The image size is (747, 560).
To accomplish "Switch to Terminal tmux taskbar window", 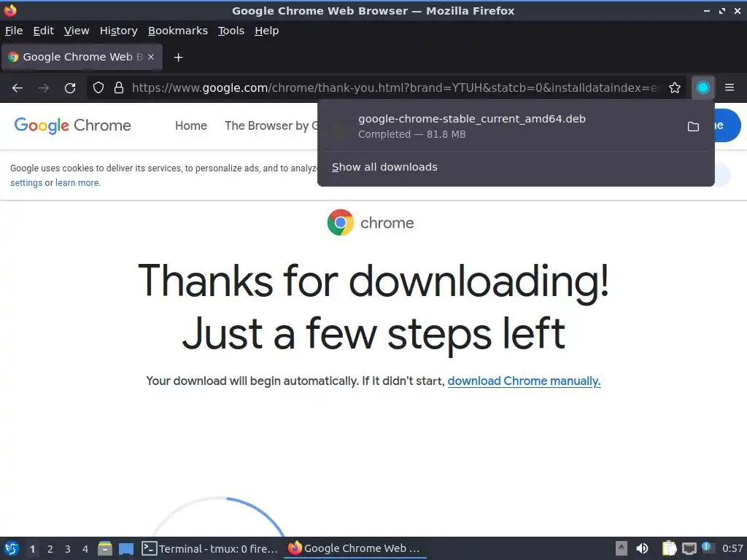I will (210, 548).
